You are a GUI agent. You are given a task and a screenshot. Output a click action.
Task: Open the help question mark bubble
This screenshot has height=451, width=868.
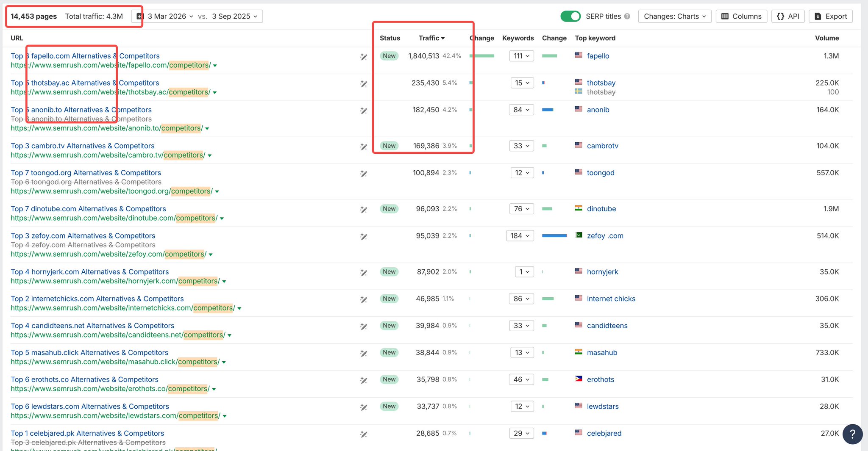[853, 434]
